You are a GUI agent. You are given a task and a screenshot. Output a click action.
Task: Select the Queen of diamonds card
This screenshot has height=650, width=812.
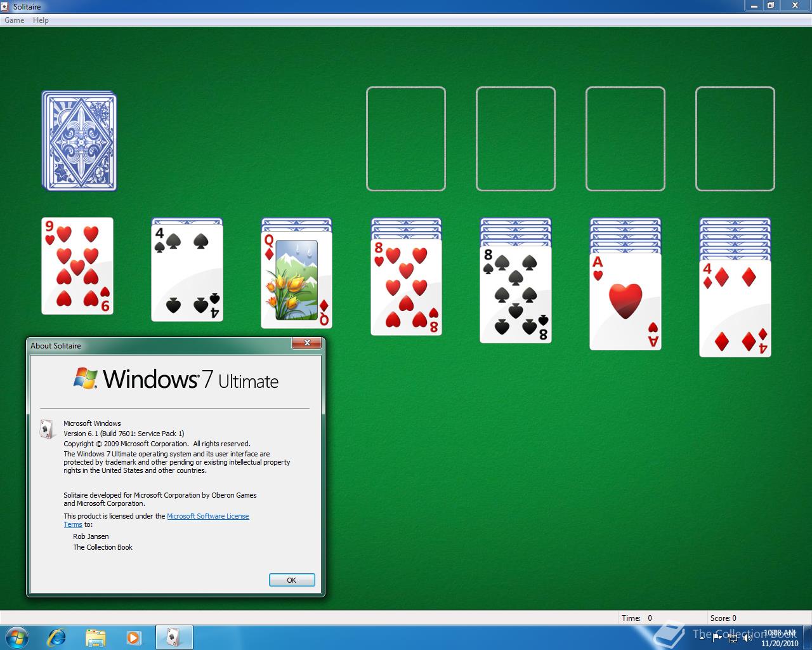click(x=297, y=280)
